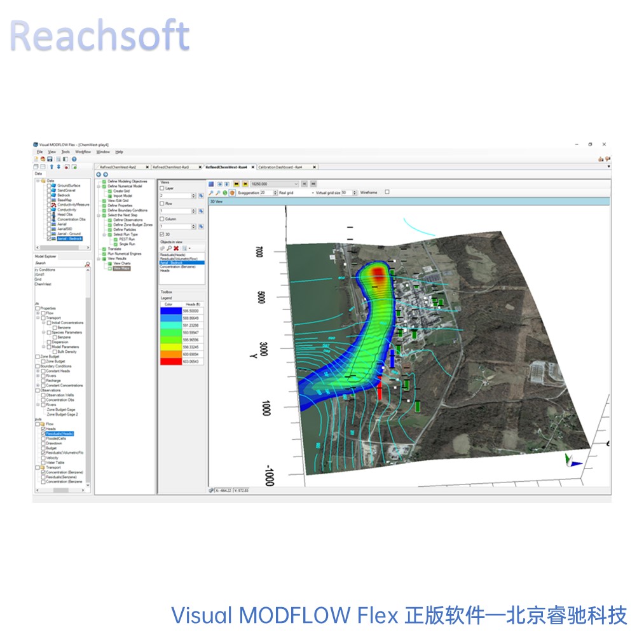Collapse the Data root node in data tree
The height and width of the screenshot is (644, 644).
[x=38, y=181]
